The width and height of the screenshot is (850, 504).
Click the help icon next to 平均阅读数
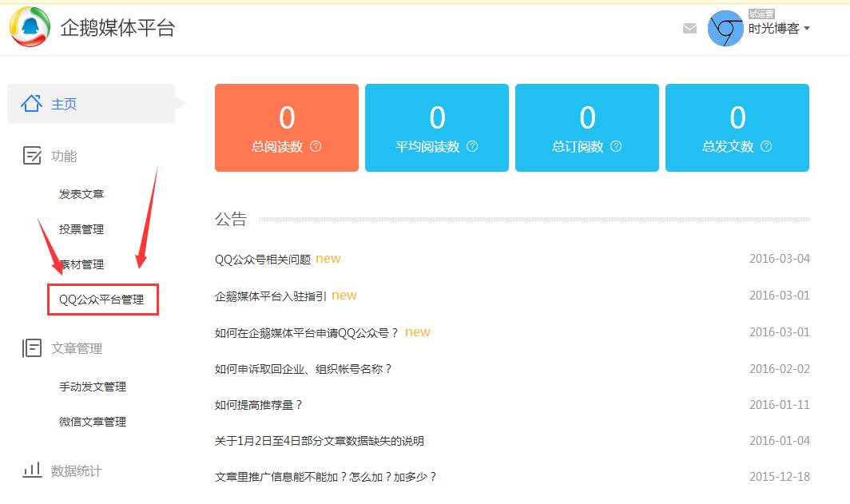(x=472, y=146)
